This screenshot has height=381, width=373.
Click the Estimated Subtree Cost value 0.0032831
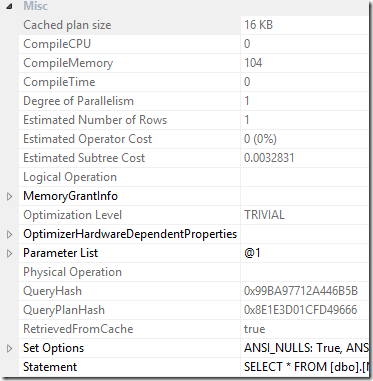pyautogui.click(x=269, y=158)
